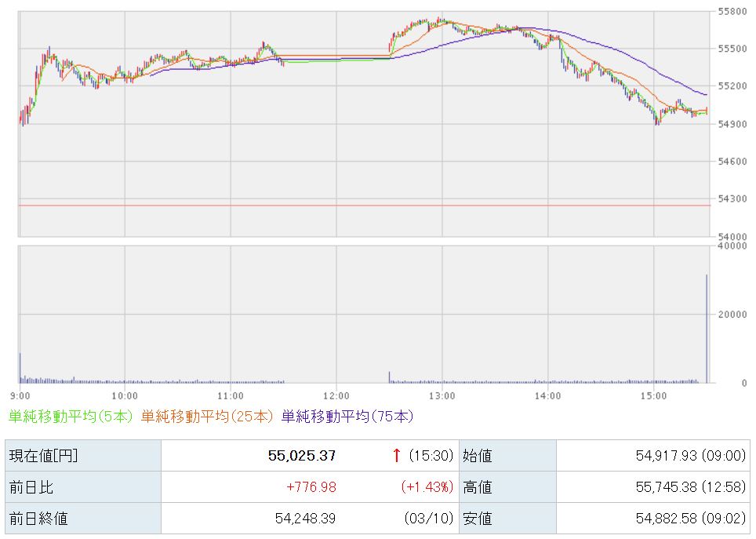Select the orange 単純移動平均(25本) legend label
The image size is (756, 539).
coord(207,417)
